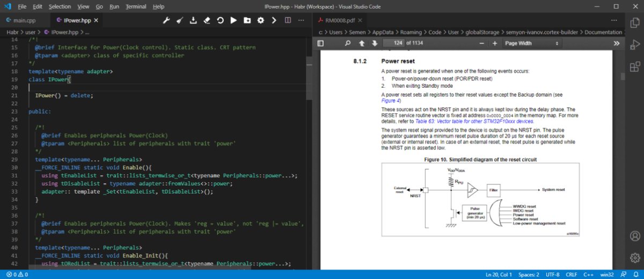Open the find tool in PDF viewer
This screenshot has height=279, width=644.
[x=347, y=43]
